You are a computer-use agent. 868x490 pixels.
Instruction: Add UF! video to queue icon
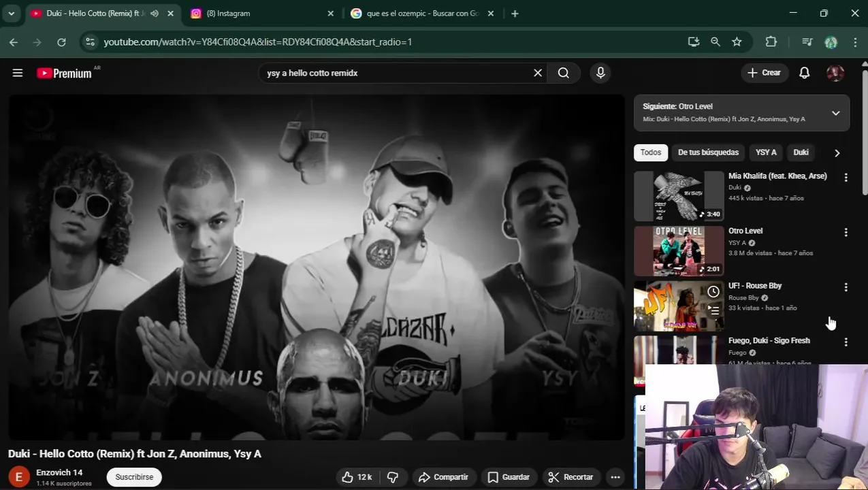pos(713,310)
